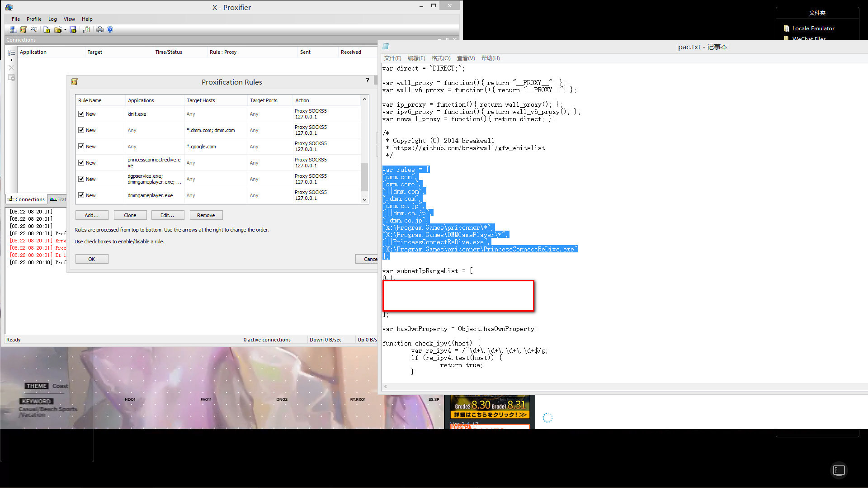Screen dimensions: 868x488
Task: Click the rules list vertical scrollbar thumb
Action: [364, 176]
